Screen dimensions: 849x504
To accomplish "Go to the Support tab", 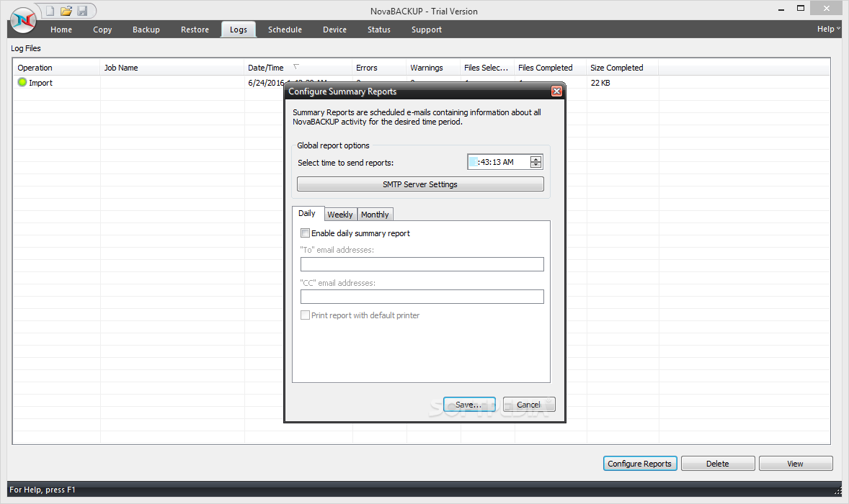I will (x=427, y=30).
